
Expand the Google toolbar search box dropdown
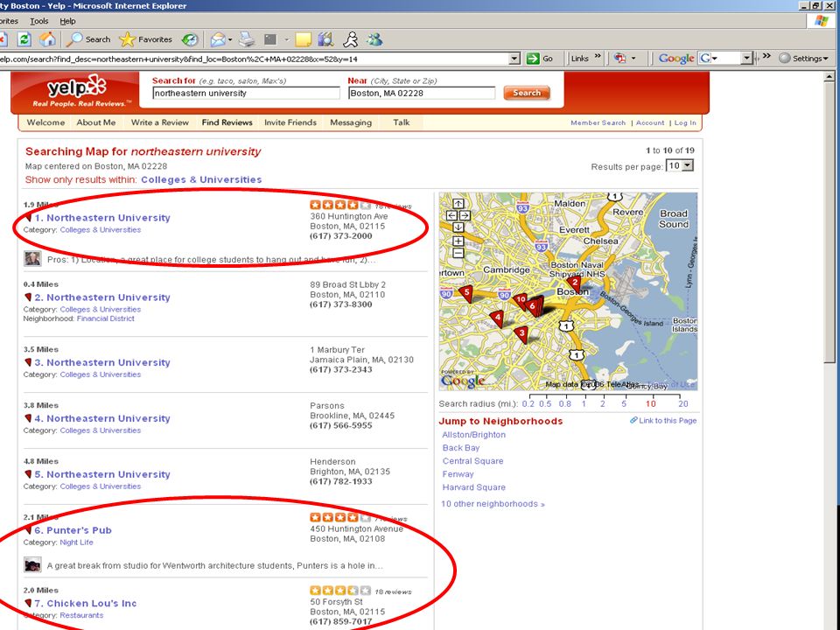(x=746, y=59)
